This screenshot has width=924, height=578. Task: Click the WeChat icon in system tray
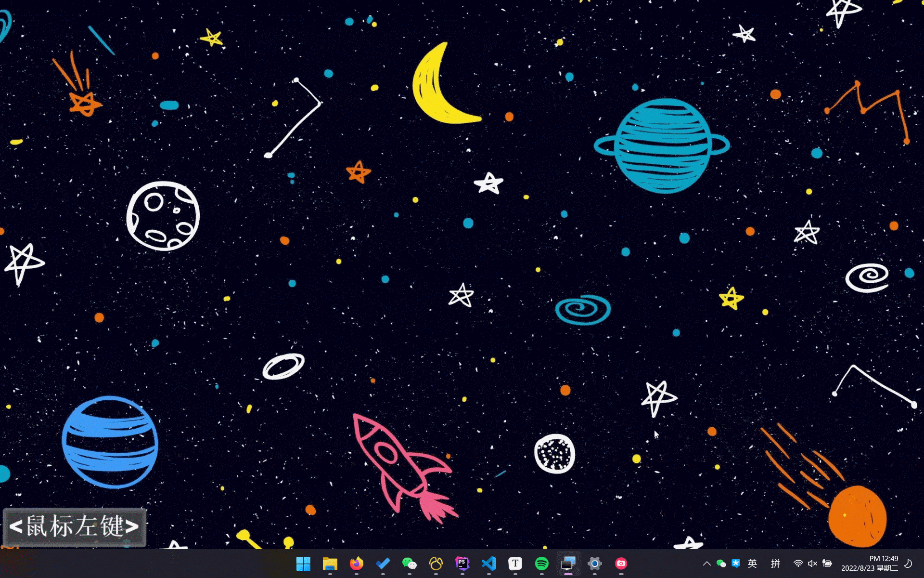click(721, 563)
